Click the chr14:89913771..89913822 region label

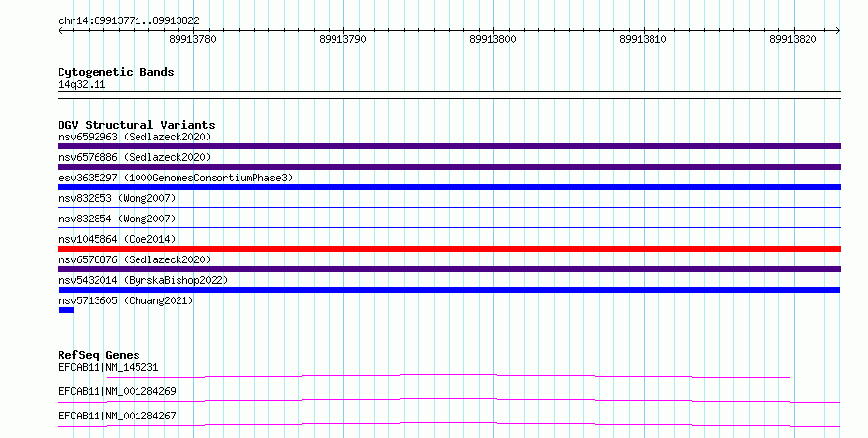[x=129, y=21]
